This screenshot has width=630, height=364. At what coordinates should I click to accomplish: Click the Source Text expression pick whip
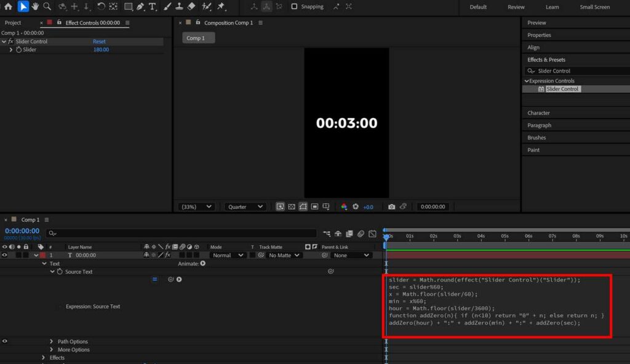tap(171, 279)
